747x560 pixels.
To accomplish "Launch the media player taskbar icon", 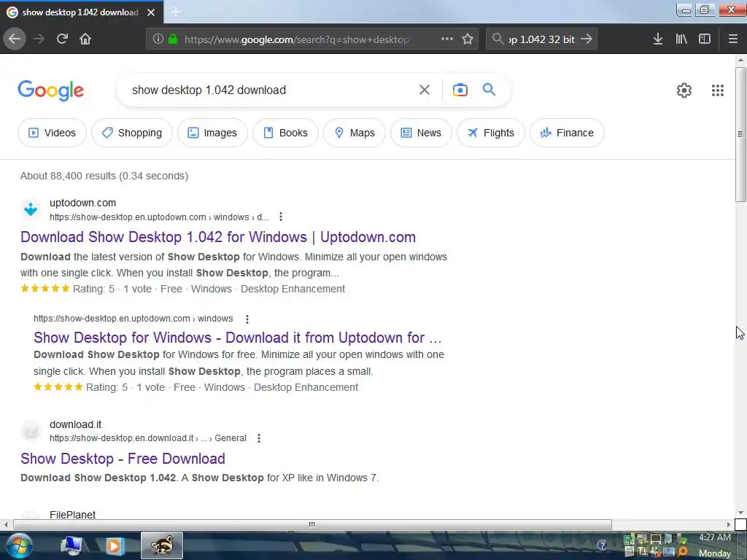I will pyautogui.click(x=115, y=545).
